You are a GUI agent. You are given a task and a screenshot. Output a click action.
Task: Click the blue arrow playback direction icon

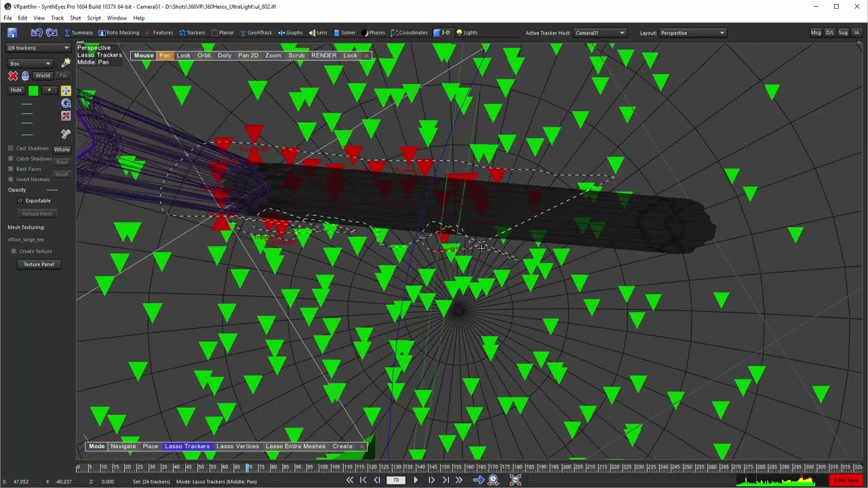(x=478, y=480)
